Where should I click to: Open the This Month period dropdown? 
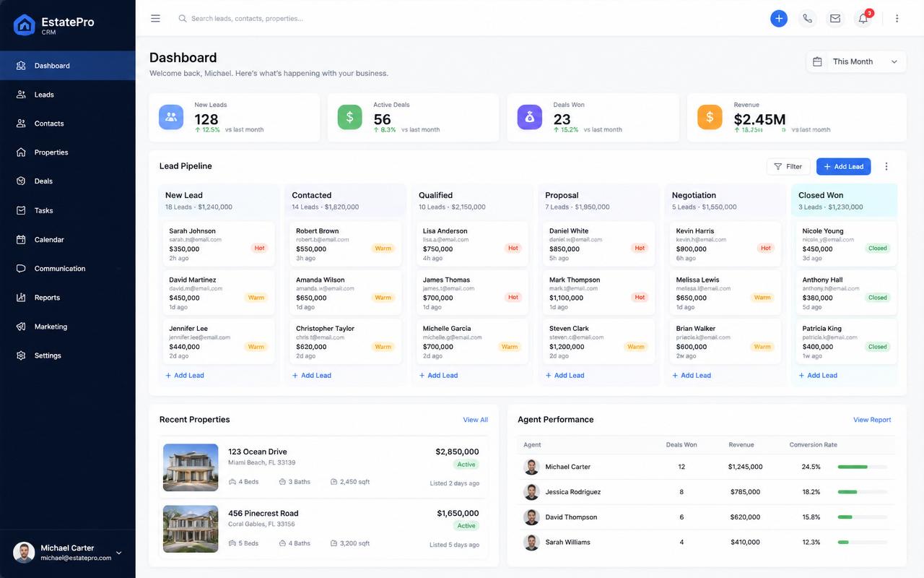[x=856, y=62]
